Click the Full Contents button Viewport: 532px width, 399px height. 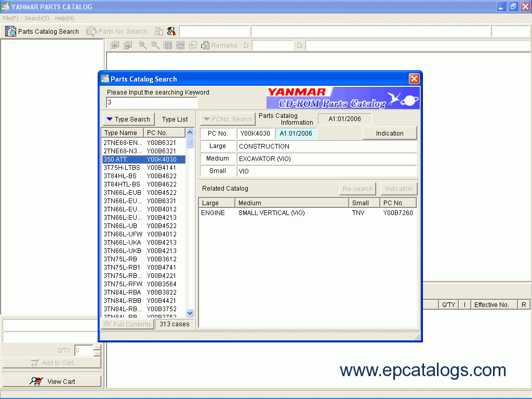tap(128, 324)
